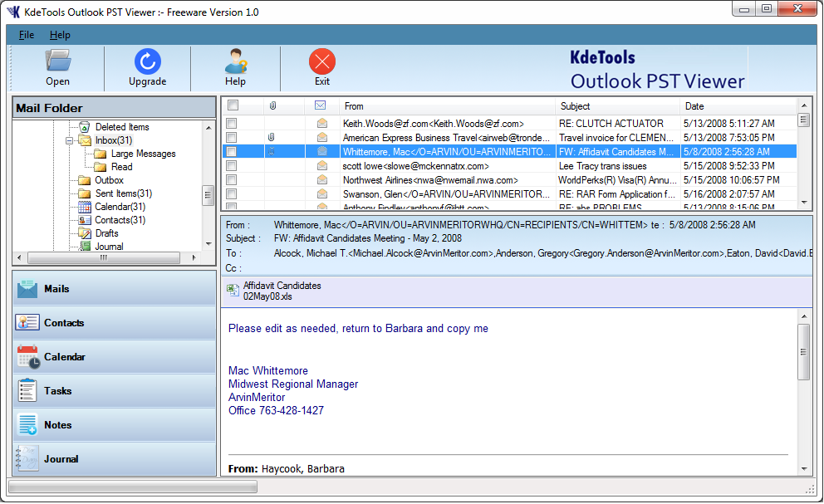Switch to the Contacts section

(114, 323)
